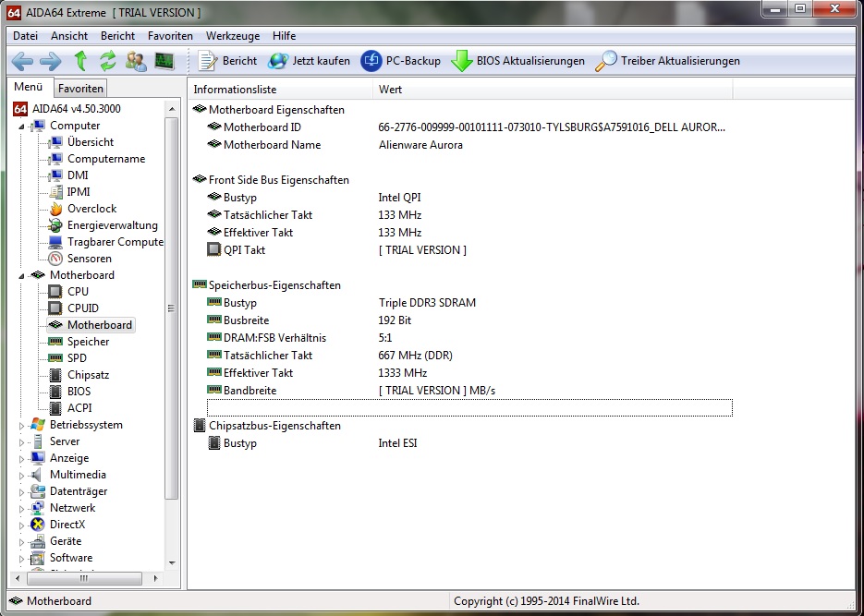This screenshot has height=616, width=864.
Task: Click the ACPI icon in tree
Action: [x=55, y=408]
